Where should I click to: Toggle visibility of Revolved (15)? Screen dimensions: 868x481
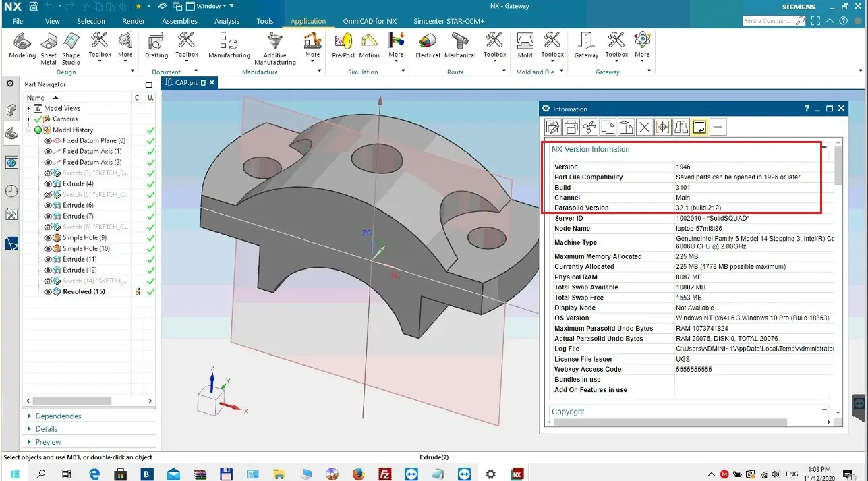click(48, 292)
